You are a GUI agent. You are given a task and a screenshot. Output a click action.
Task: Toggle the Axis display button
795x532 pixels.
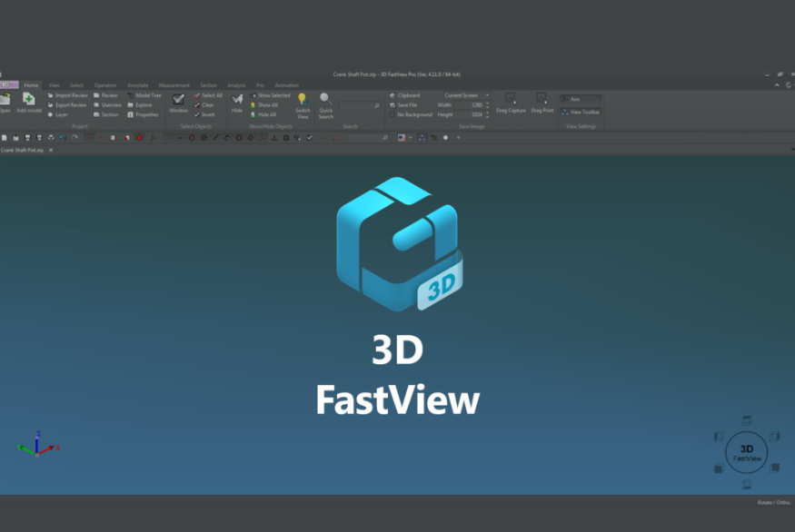581,99
